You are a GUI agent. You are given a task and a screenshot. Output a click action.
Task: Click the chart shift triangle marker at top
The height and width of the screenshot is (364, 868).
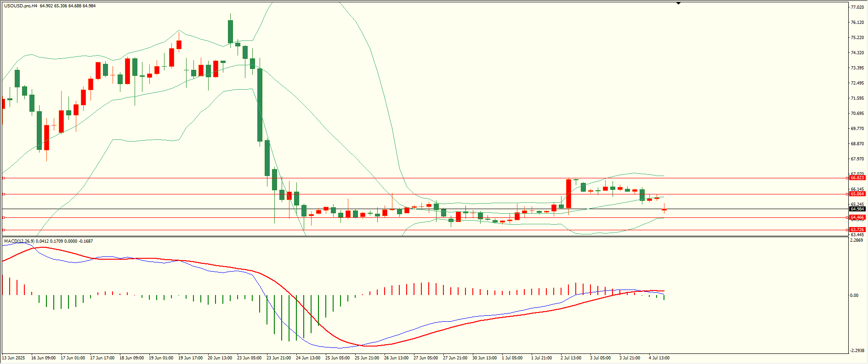tap(678, 3)
